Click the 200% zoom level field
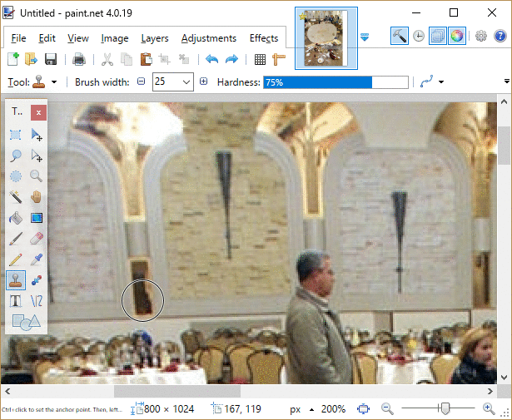Image resolution: width=512 pixels, height=420 pixels. [x=333, y=409]
